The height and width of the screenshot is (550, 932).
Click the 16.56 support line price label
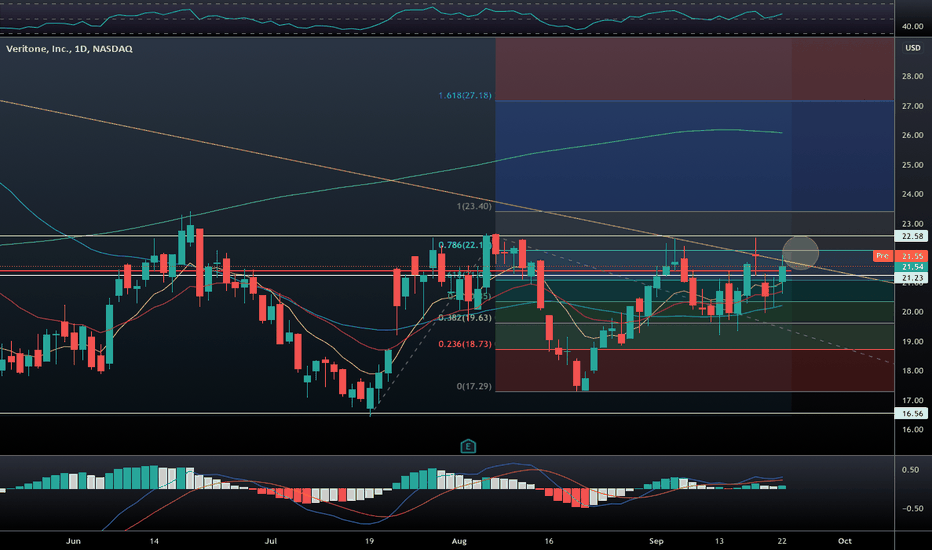(911, 413)
